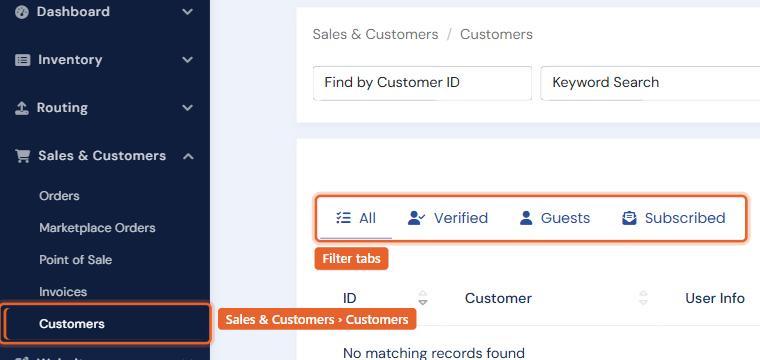The width and height of the screenshot is (760, 360).
Task: Focus the Find by Customer ID field
Action: [x=422, y=83]
